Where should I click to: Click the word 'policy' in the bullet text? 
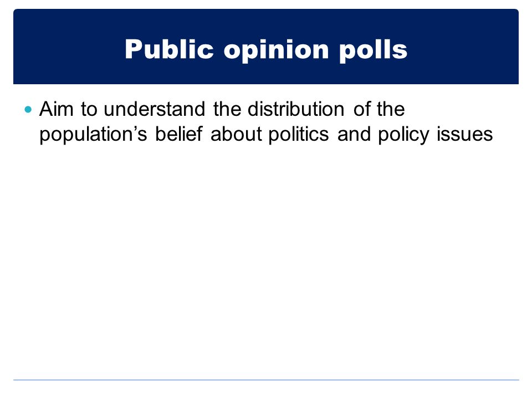click(x=404, y=135)
